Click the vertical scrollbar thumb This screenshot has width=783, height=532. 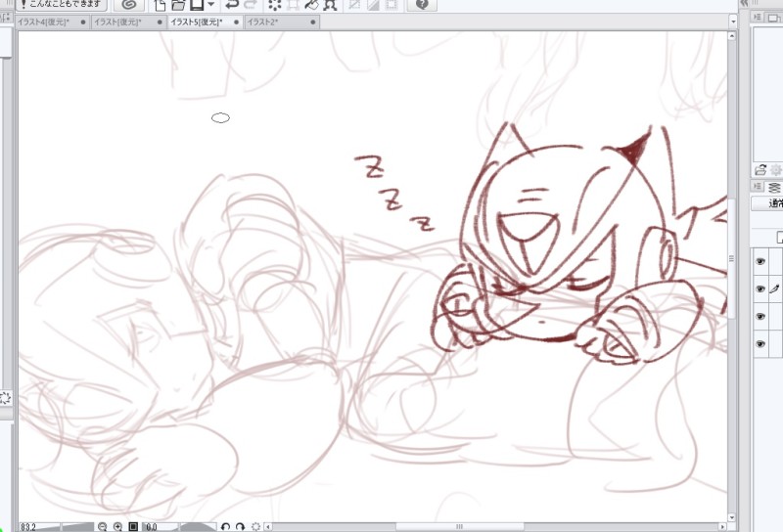coord(732,258)
